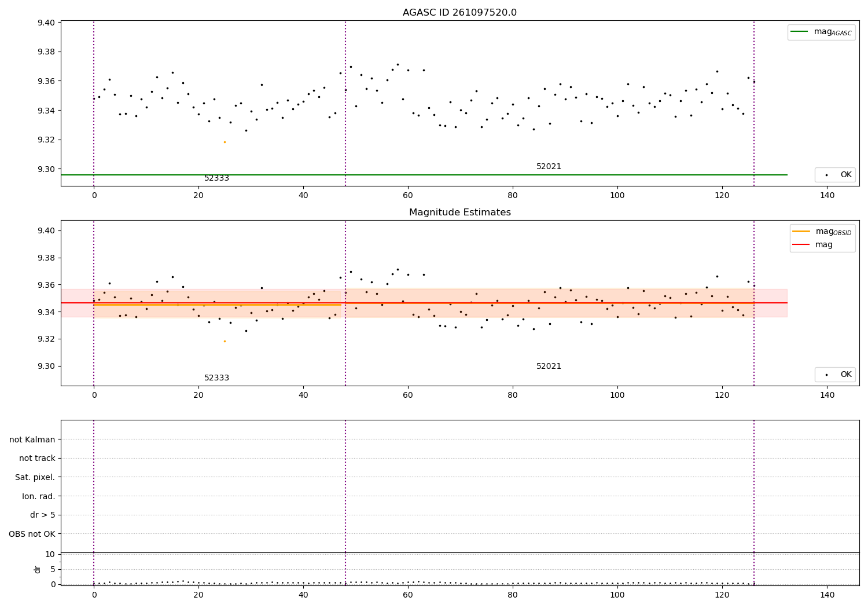
Task: Click the '10' tick on the dr axis
Action: point(50,554)
